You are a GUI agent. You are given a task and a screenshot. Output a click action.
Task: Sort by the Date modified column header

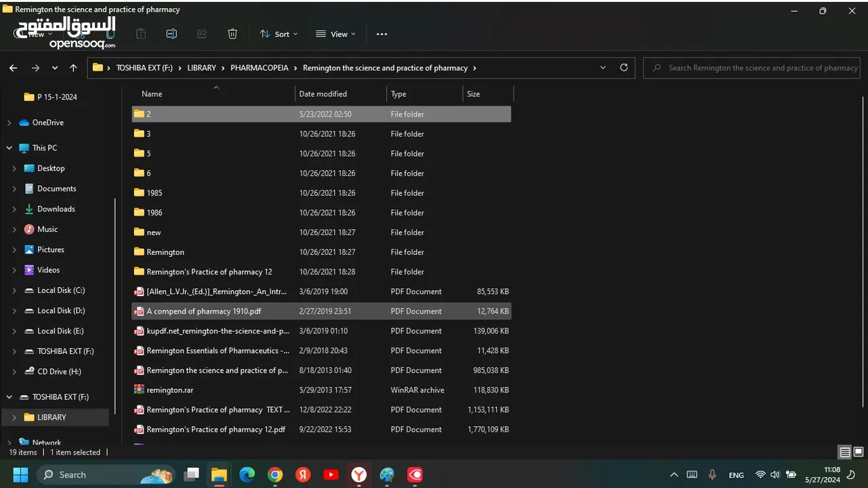point(341,94)
